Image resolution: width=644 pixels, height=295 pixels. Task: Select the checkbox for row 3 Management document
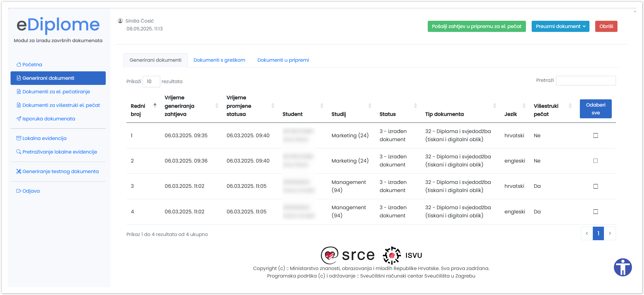click(596, 186)
